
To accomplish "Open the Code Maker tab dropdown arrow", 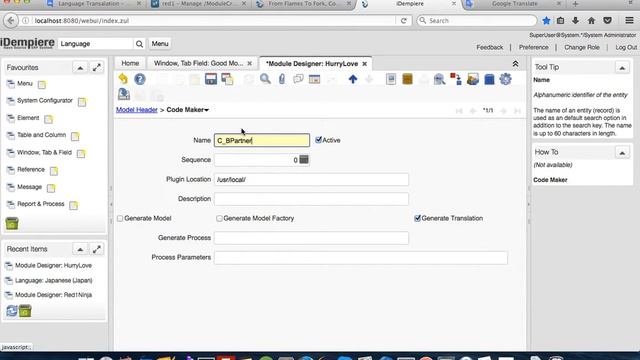I will (x=207, y=110).
